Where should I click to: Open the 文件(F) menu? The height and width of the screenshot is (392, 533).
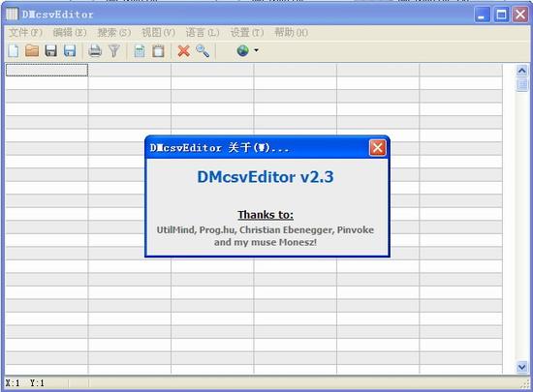tap(25, 33)
